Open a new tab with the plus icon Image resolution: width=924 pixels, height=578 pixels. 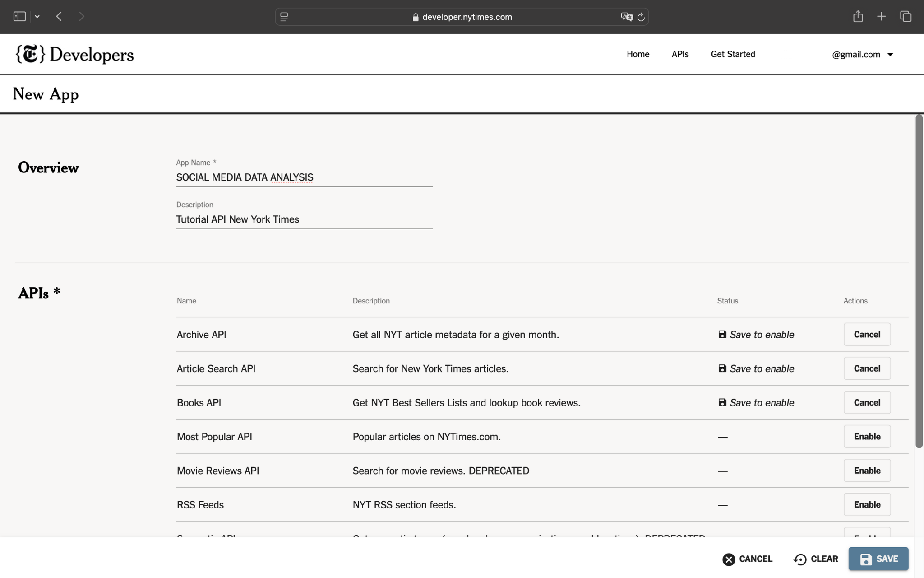(x=882, y=17)
